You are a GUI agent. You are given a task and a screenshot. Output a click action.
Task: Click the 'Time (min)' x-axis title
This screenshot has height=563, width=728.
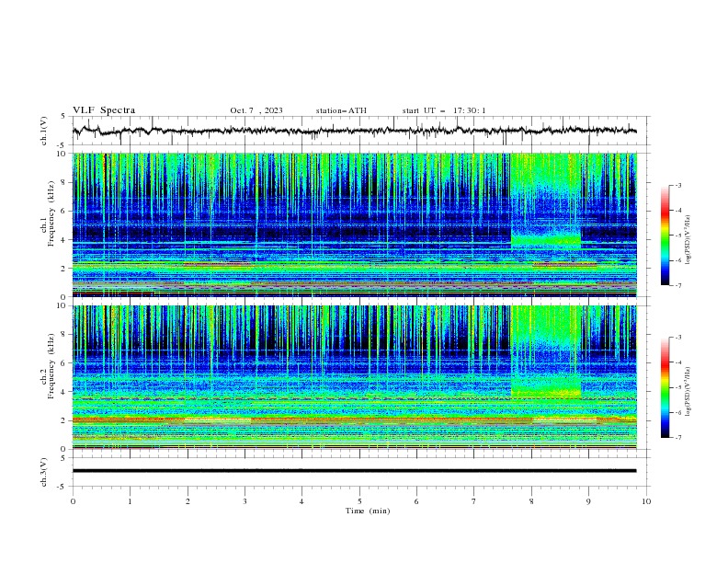(x=368, y=511)
